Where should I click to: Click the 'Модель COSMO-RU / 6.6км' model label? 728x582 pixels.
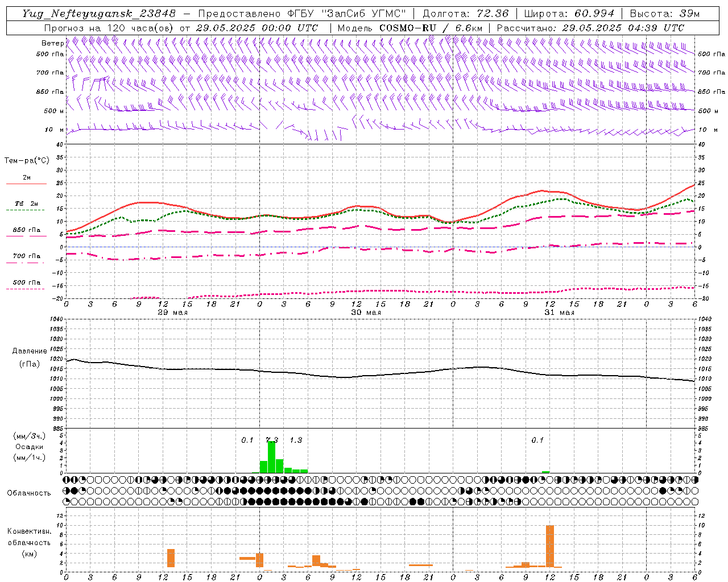pyautogui.click(x=410, y=28)
